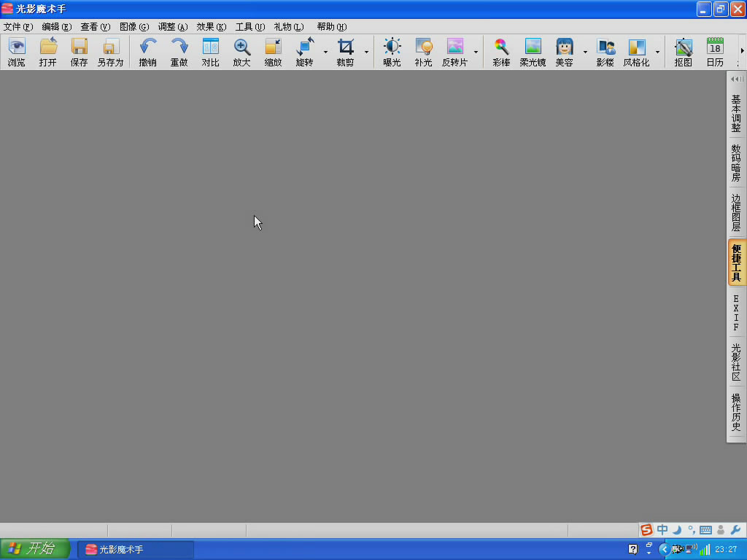This screenshot has width=747, height=560.
Task: Open the 礼物(L) menu
Action: tap(289, 27)
